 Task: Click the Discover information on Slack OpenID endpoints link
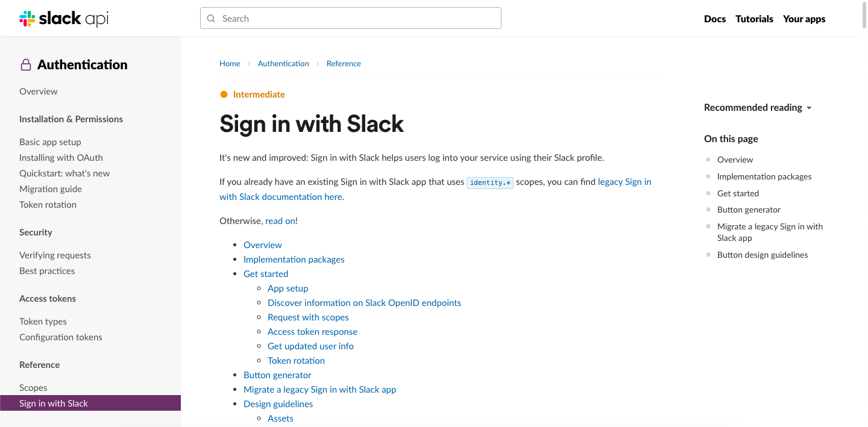pyautogui.click(x=364, y=303)
